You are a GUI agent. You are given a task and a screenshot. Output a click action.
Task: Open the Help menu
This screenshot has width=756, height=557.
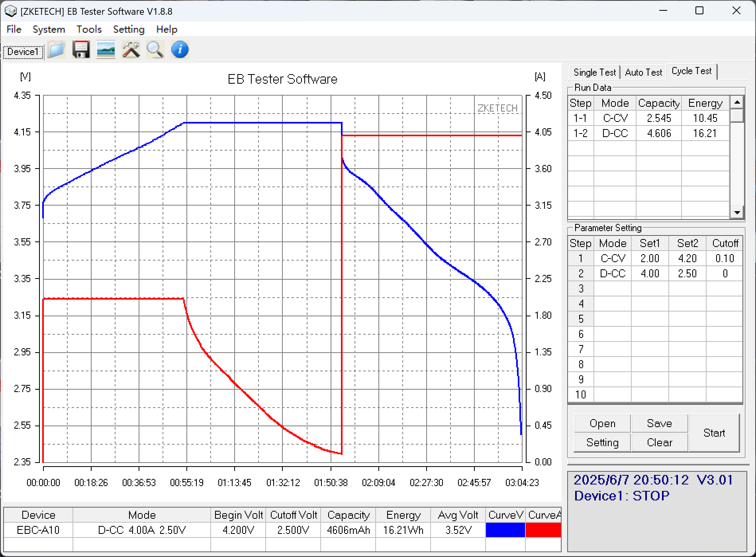pyautogui.click(x=166, y=29)
